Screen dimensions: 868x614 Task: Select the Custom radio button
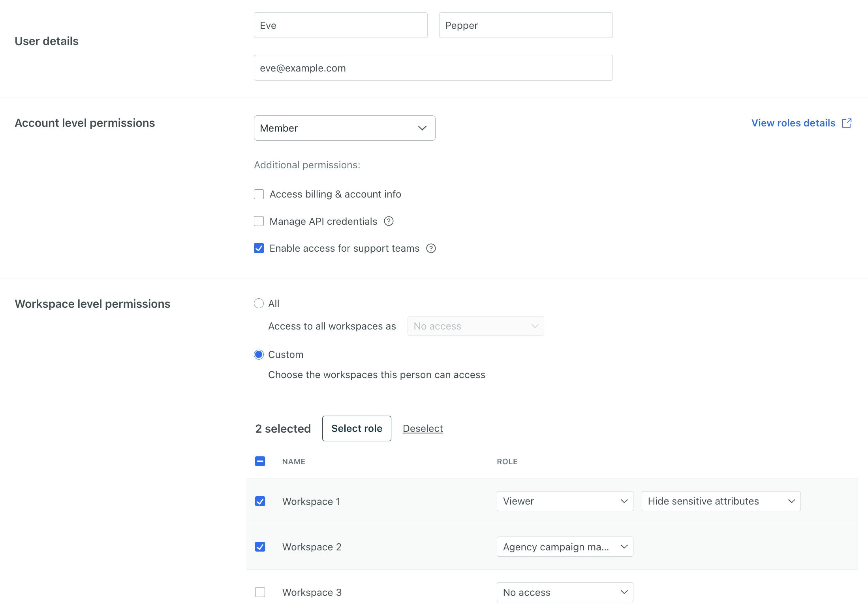[x=259, y=354]
